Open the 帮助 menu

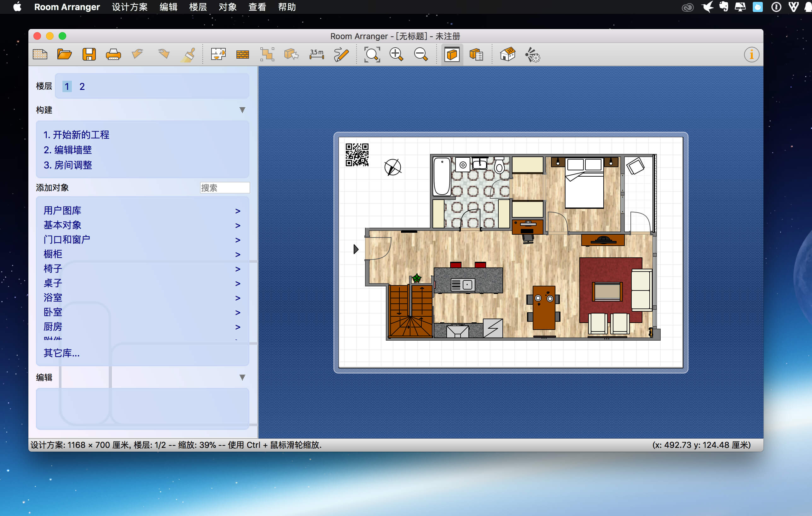click(x=287, y=7)
